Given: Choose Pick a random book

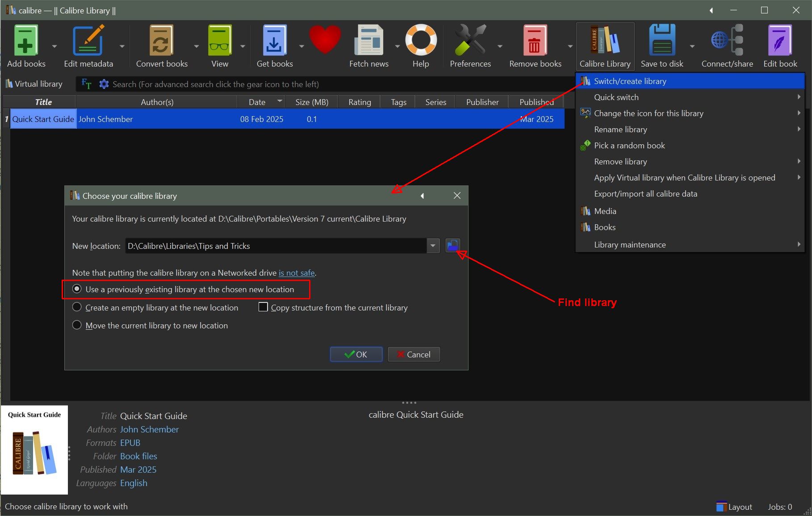Looking at the screenshot, I should [x=690, y=145].
